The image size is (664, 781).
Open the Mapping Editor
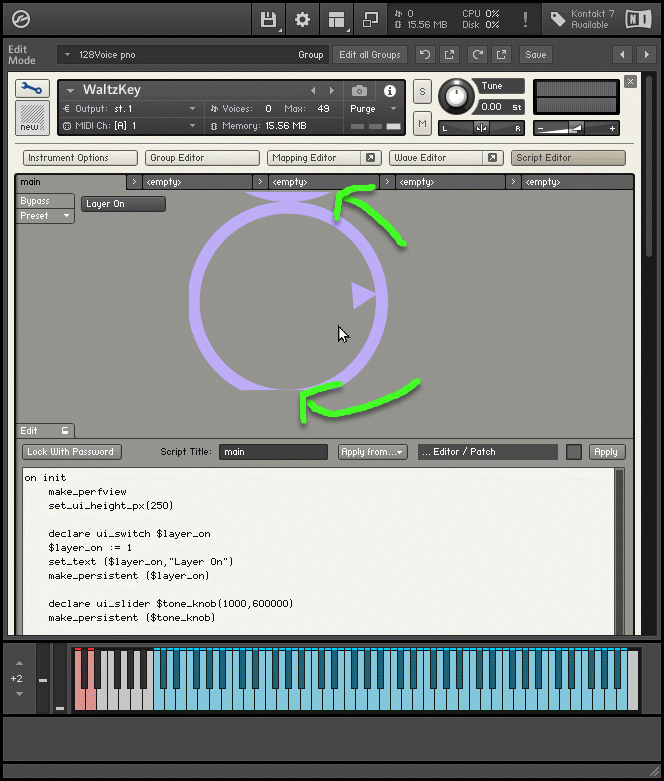[x=313, y=158]
